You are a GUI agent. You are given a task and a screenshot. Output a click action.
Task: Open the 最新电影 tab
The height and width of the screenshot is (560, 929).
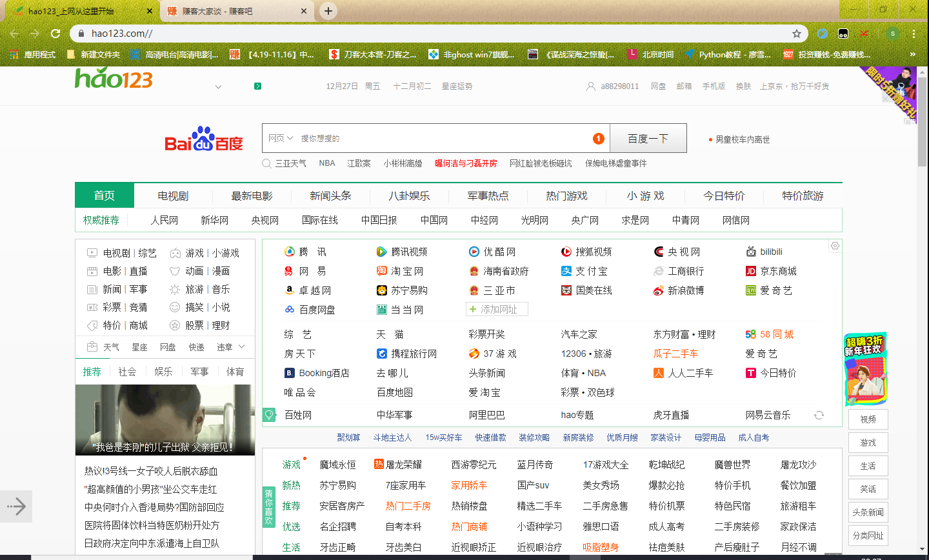tap(252, 195)
